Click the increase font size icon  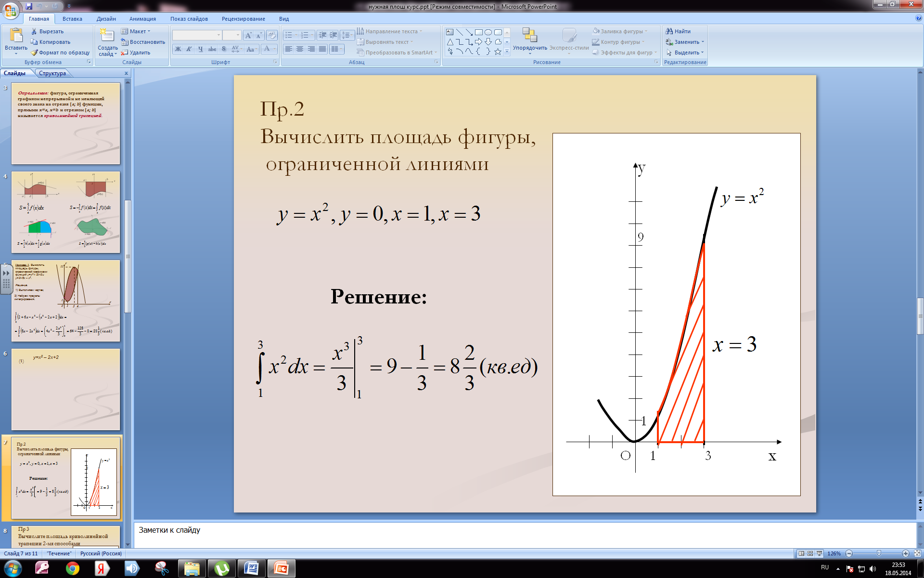(x=248, y=35)
